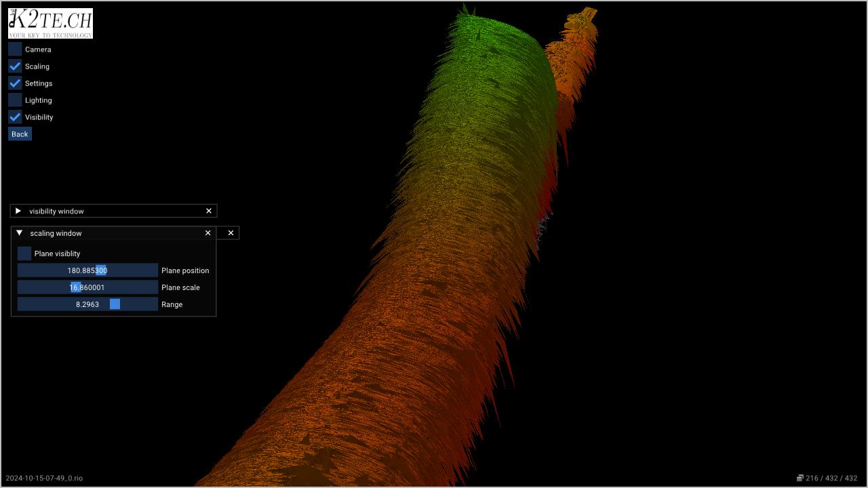Uncheck the Scaling checkbox
The width and height of the screenshot is (868, 488).
[15, 66]
